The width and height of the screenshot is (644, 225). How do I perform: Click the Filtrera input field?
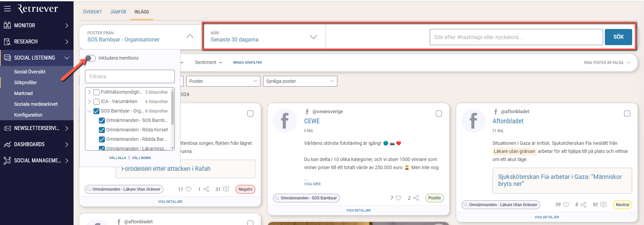[130, 76]
